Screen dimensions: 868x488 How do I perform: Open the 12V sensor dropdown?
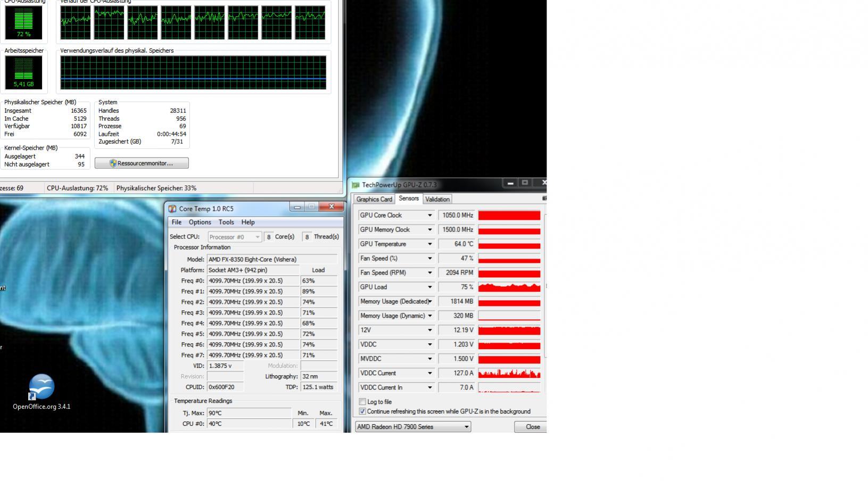point(430,330)
